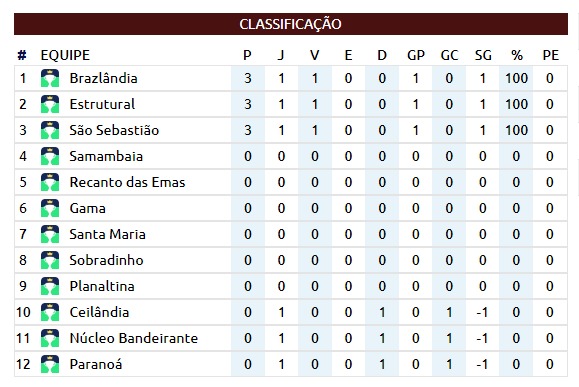The image size is (579, 387).
Task: Select Brazlândia's 100 percent cell
Action: 516,78
